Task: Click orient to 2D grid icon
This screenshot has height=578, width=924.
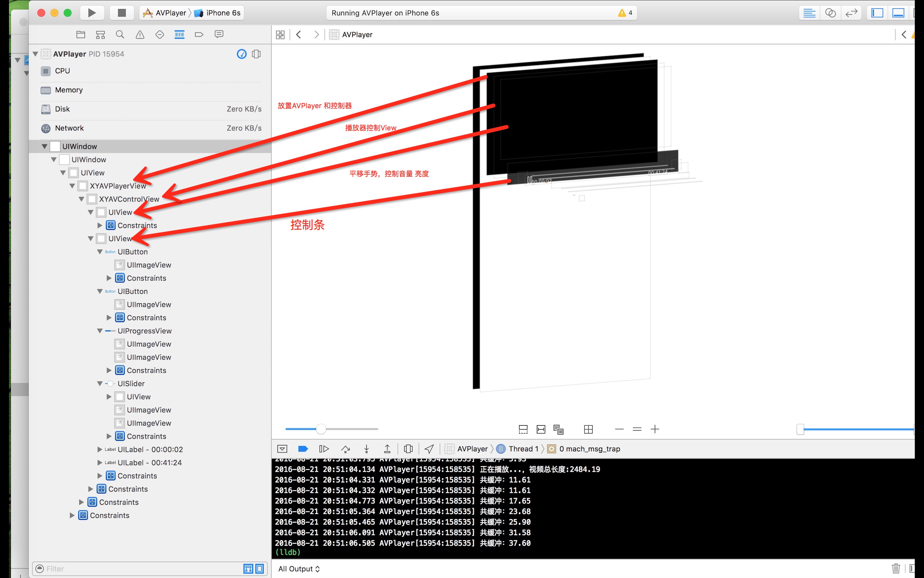Action: click(588, 429)
